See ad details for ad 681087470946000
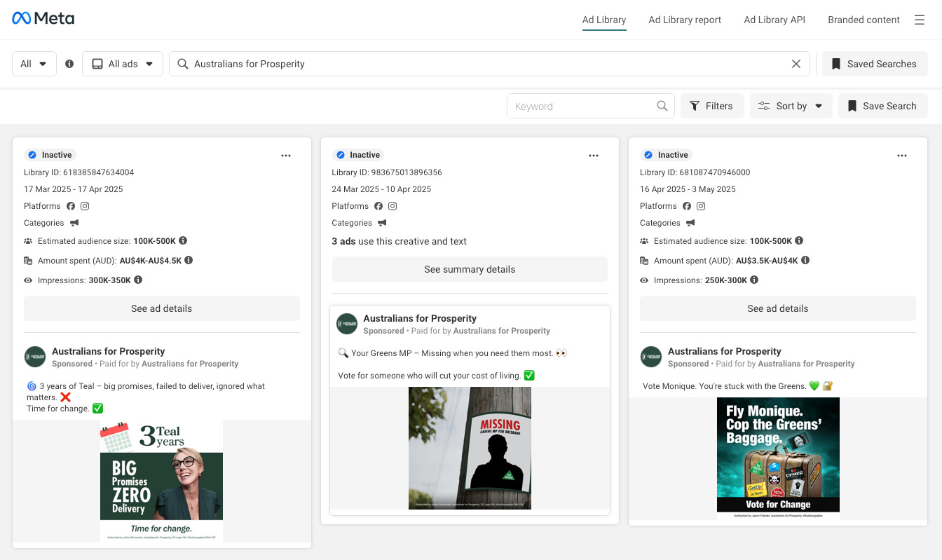 coord(778,308)
